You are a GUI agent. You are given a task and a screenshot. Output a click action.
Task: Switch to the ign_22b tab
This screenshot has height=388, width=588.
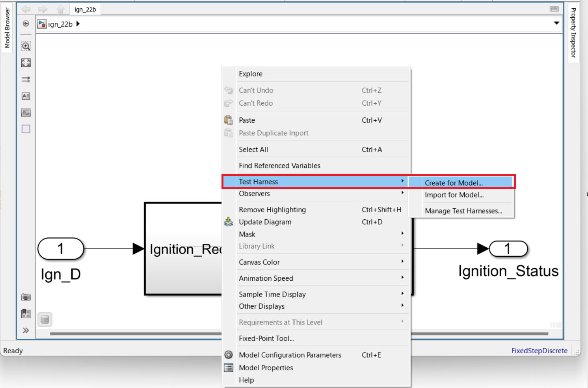[85, 9]
